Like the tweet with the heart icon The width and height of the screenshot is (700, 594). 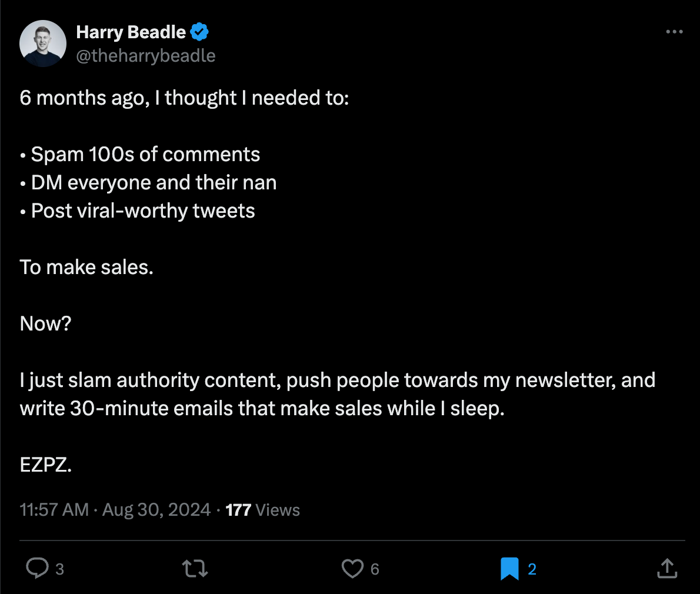352,568
